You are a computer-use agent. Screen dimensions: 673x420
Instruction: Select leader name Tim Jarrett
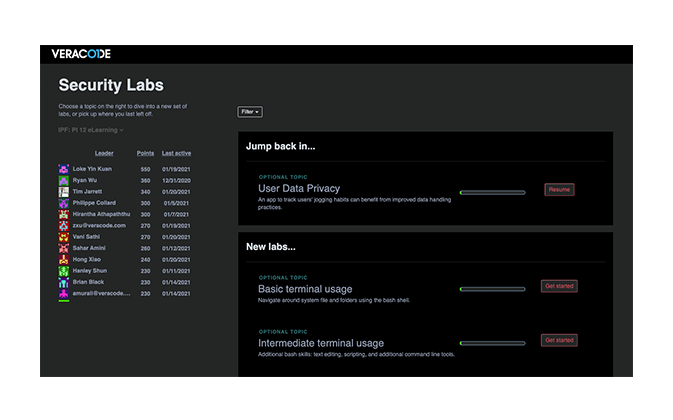(88, 192)
